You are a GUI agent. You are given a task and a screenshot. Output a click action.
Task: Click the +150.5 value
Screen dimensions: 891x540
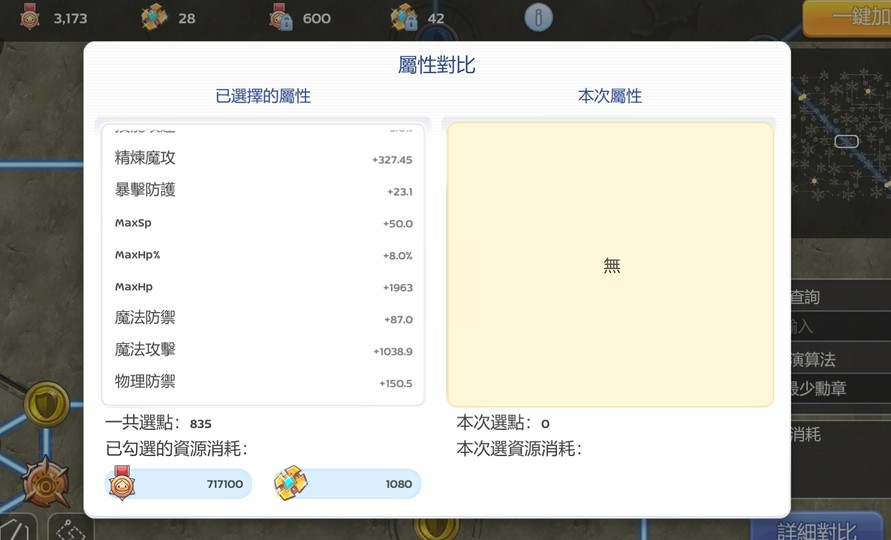pos(395,383)
